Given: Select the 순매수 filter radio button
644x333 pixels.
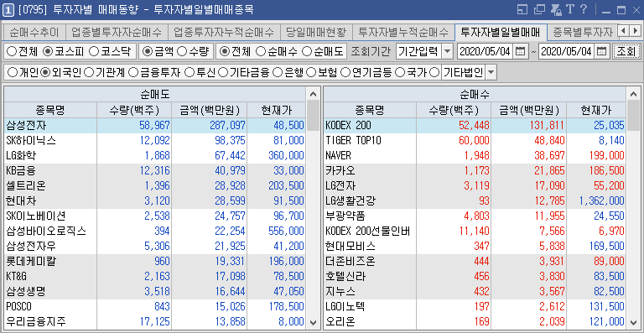Looking at the screenshot, I should click(x=261, y=51).
